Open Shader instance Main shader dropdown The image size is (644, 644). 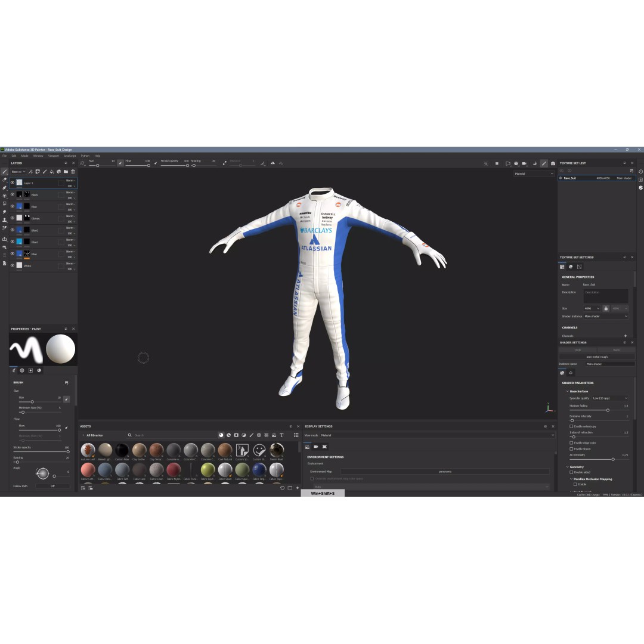[606, 316]
